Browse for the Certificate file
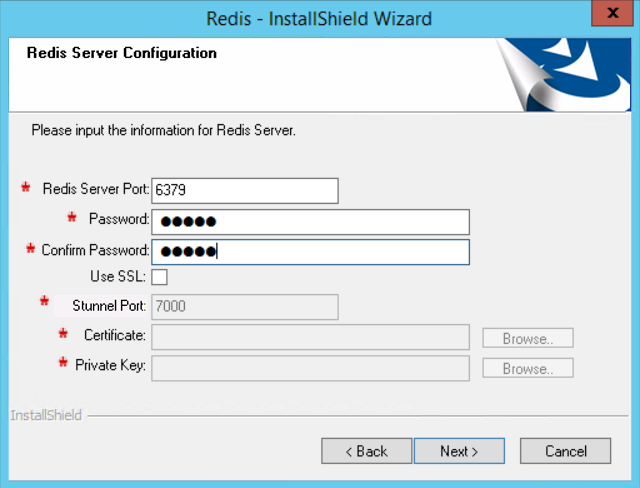Screen dimensions: 640x488 [x=528, y=338]
